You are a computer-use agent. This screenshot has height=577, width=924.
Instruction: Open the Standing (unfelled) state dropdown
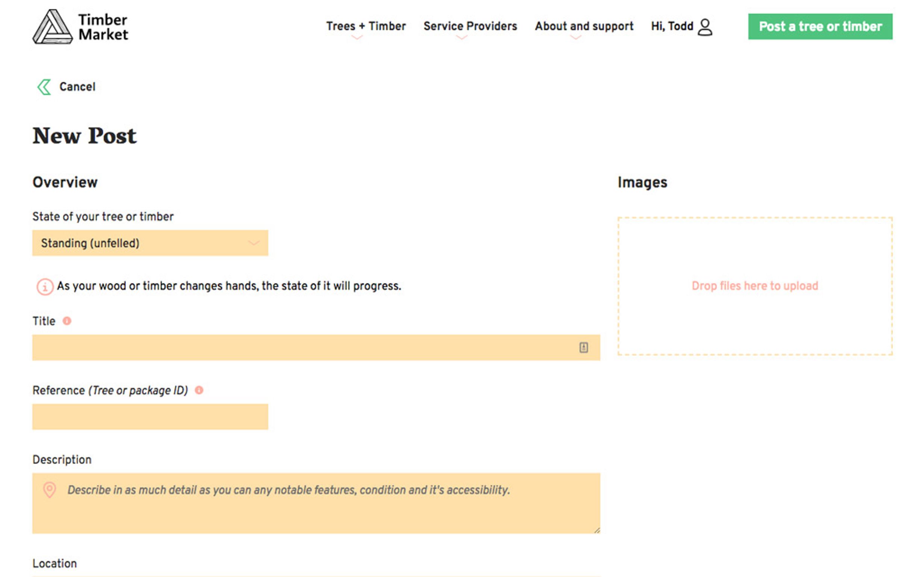click(x=150, y=243)
